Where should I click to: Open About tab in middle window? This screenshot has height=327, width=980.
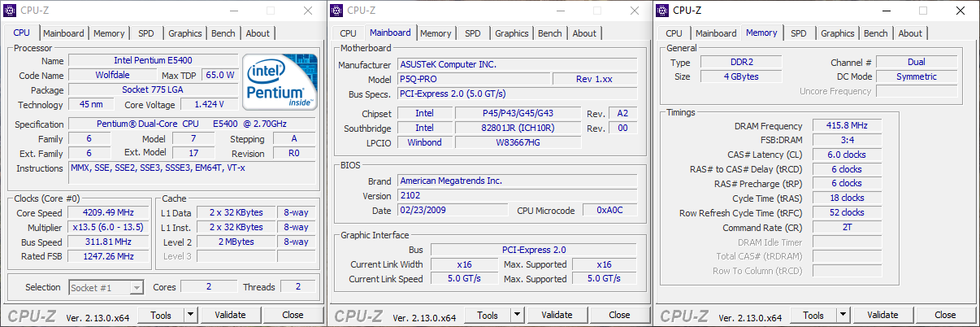[x=584, y=33]
